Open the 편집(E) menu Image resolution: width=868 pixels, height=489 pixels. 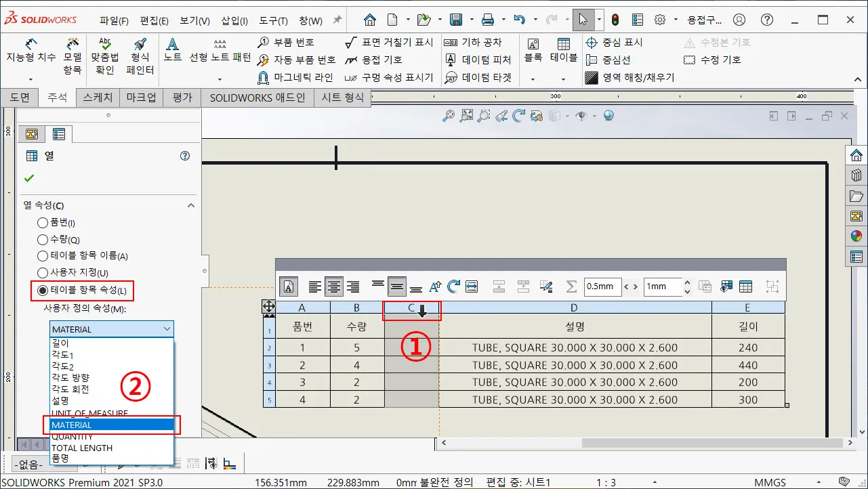(154, 20)
